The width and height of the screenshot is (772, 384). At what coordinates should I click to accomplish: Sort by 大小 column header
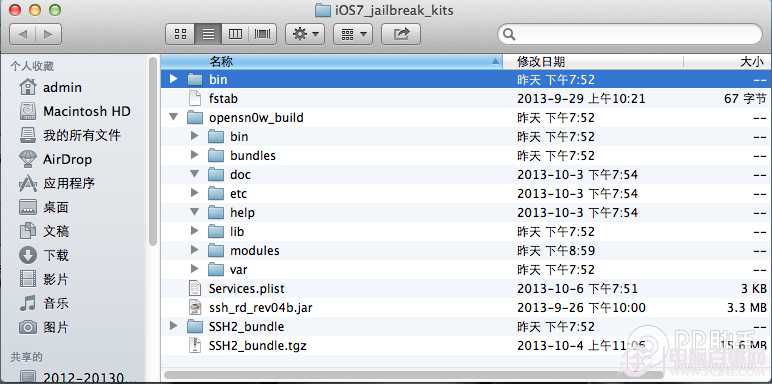[728, 62]
